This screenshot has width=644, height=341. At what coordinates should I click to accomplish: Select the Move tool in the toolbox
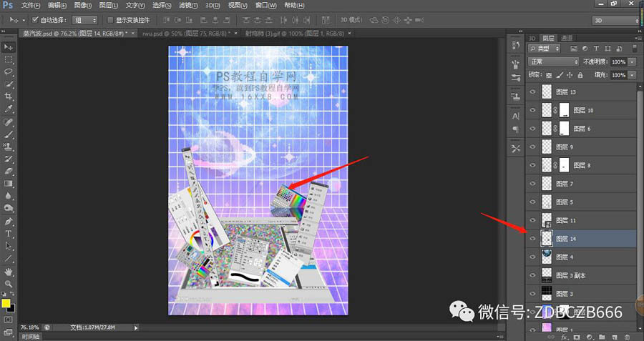(8, 47)
